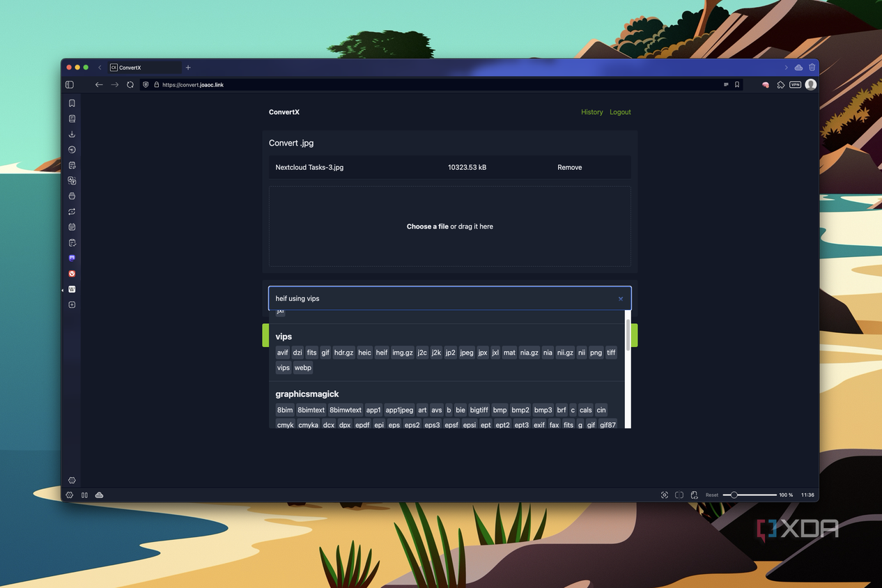Open capture page camera icon

(x=665, y=495)
